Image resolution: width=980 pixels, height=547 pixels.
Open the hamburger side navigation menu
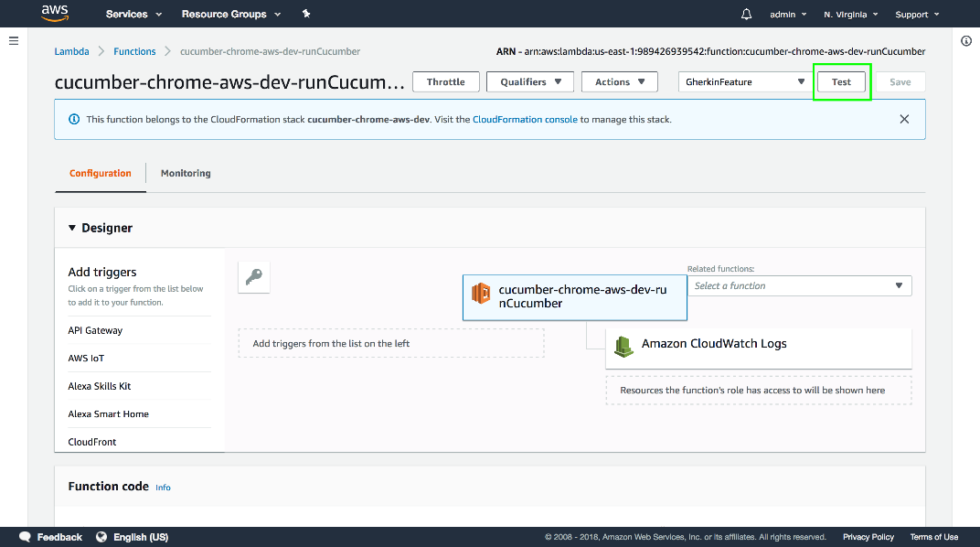(x=14, y=41)
